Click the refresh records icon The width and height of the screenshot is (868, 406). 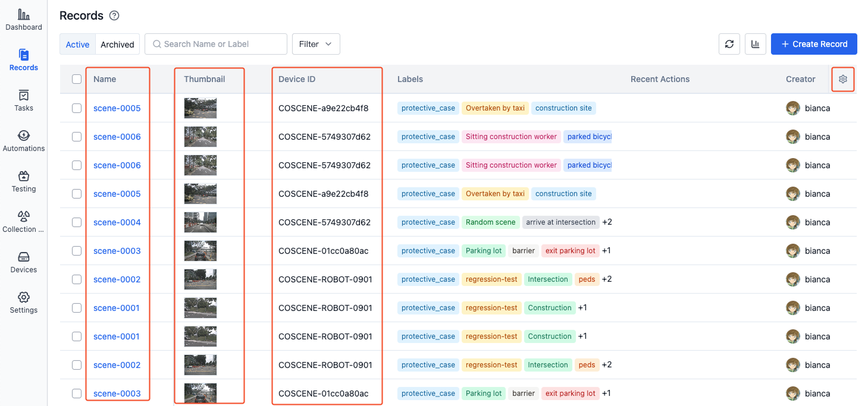pyautogui.click(x=729, y=44)
